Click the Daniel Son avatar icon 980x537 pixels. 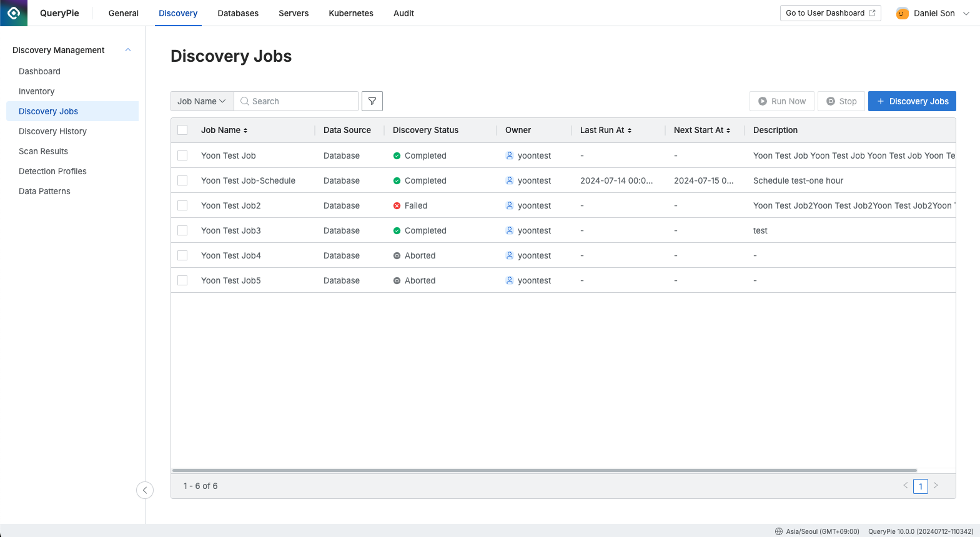coord(902,13)
